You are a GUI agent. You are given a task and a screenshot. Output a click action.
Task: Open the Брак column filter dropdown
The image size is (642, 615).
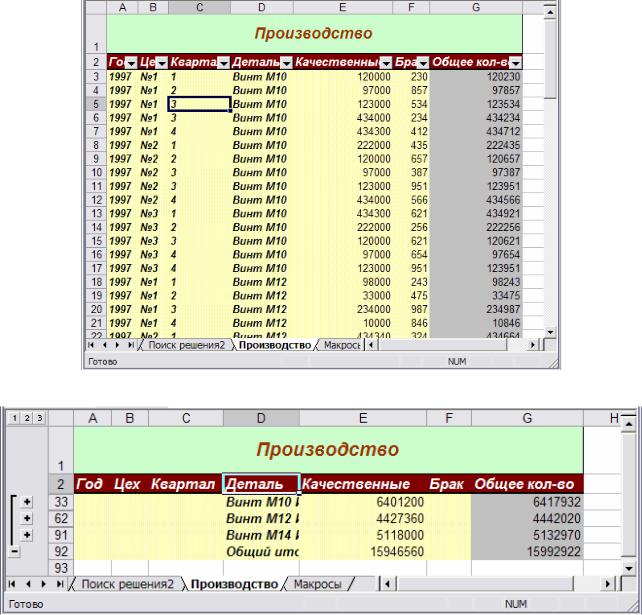click(423, 63)
